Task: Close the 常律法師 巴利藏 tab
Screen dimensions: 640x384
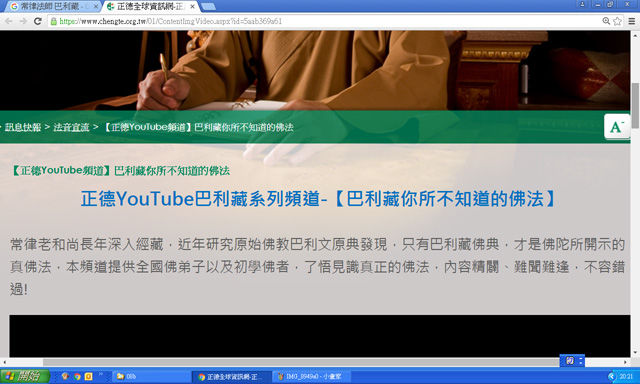Action: (96, 7)
